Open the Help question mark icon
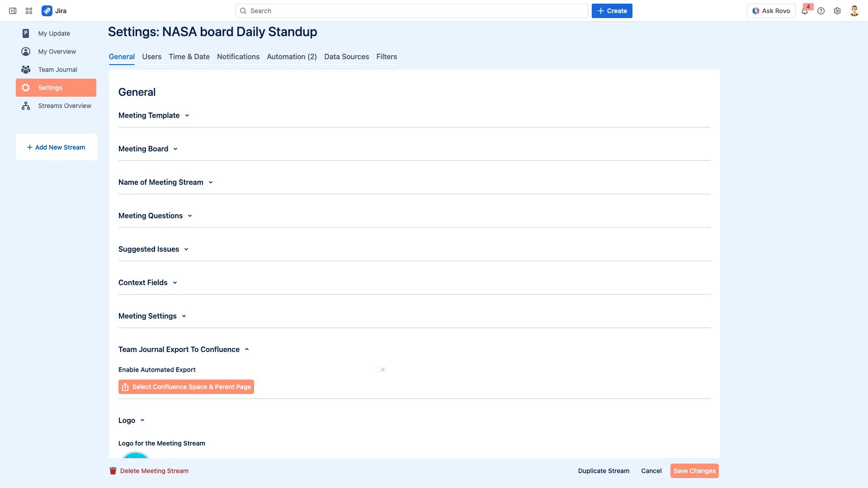 point(821,11)
